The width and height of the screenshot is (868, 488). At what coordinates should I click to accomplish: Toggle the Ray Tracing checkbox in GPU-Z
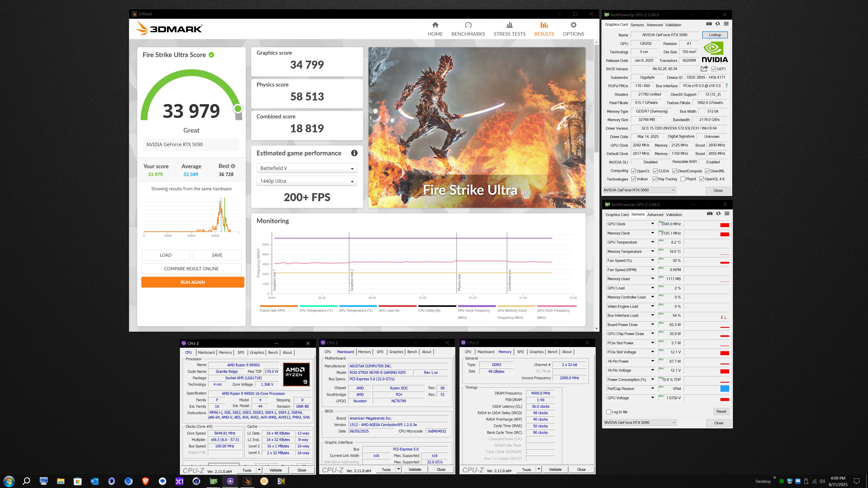click(x=655, y=179)
